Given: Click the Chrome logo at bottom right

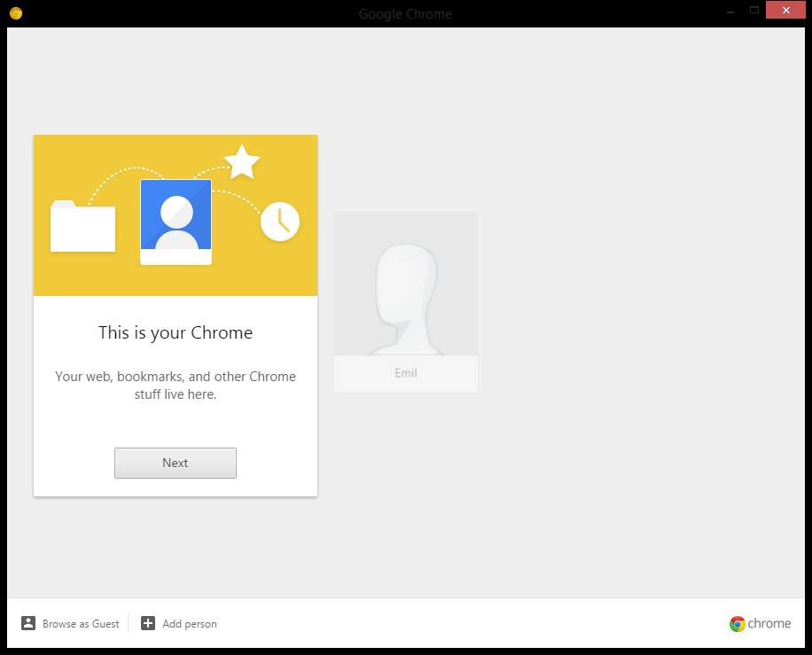Looking at the screenshot, I should tap(760, 623).
